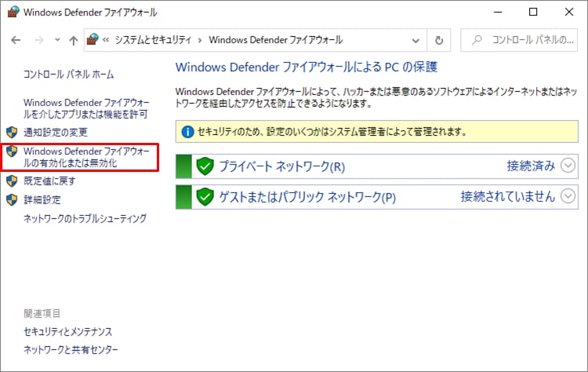
Task: Open the recent locations dropdown arrow
Action: pos(57,39)
